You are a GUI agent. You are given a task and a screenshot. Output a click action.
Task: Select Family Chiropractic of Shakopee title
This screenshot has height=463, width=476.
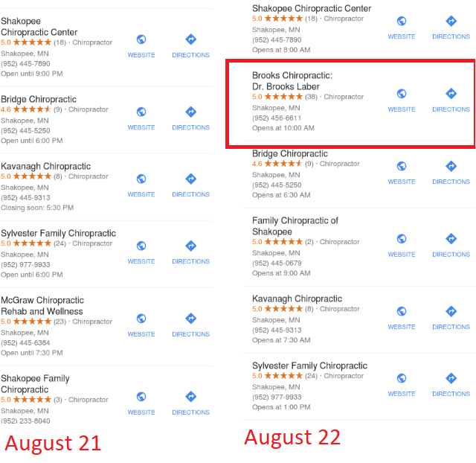point(295,226)
